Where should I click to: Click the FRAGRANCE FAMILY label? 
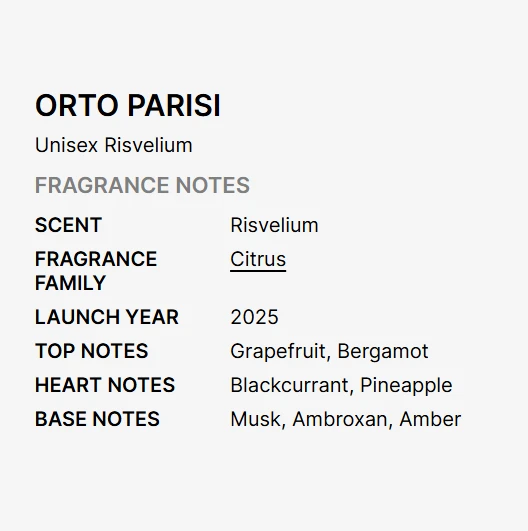coord(96,271)
